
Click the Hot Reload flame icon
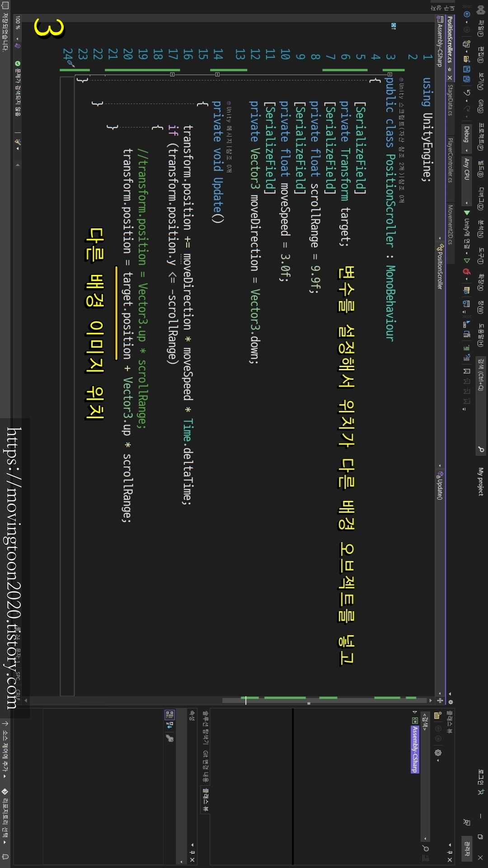[x=467, y=272]
